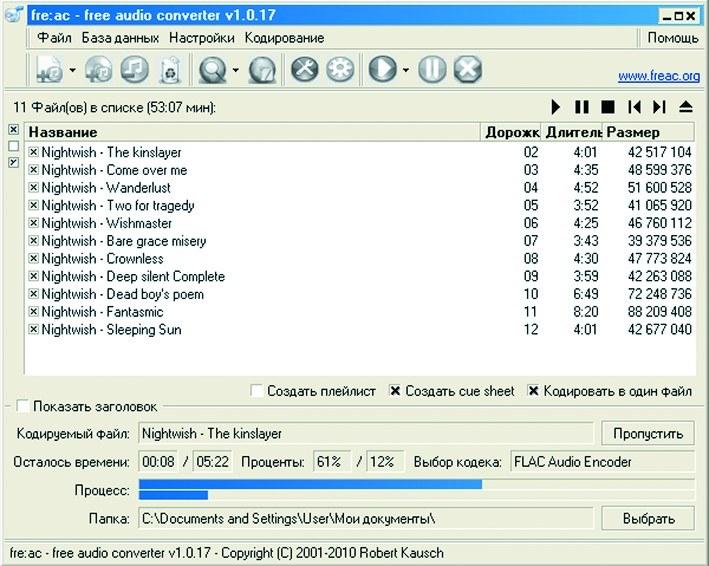Open the dropdown arrow beside Start encoding

(x=405, y=70)
